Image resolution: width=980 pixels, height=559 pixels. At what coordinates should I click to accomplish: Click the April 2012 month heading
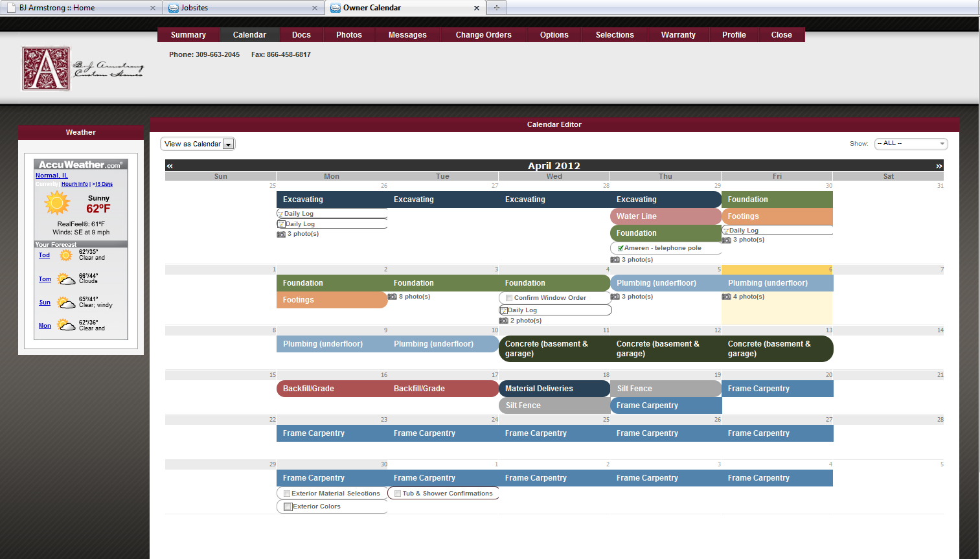[x=554, y=166]
